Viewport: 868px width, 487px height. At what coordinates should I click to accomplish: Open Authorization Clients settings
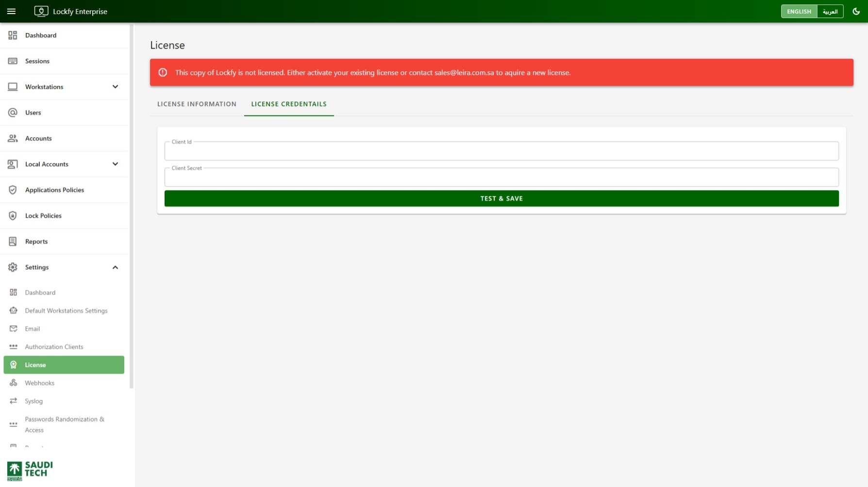[64, 347]
